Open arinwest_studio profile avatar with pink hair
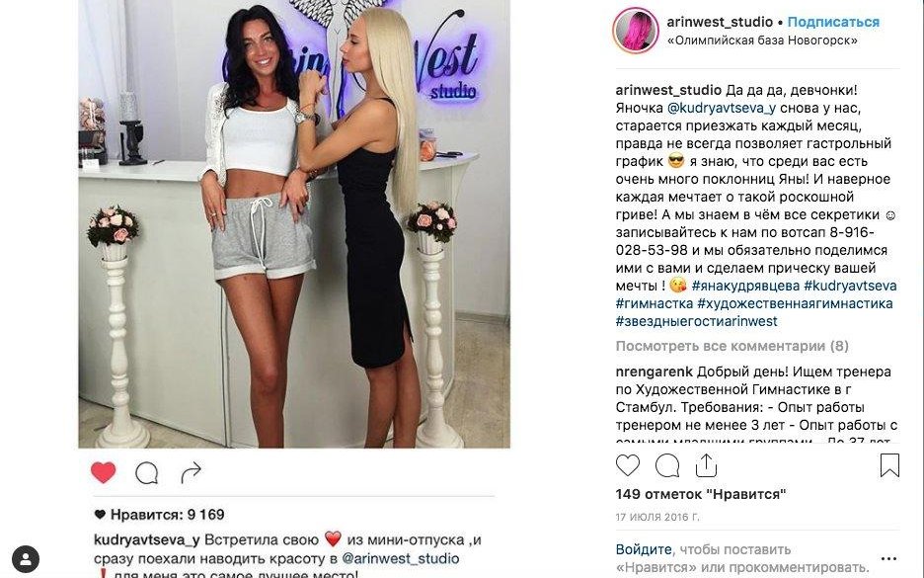 click(x=636, y=31)
